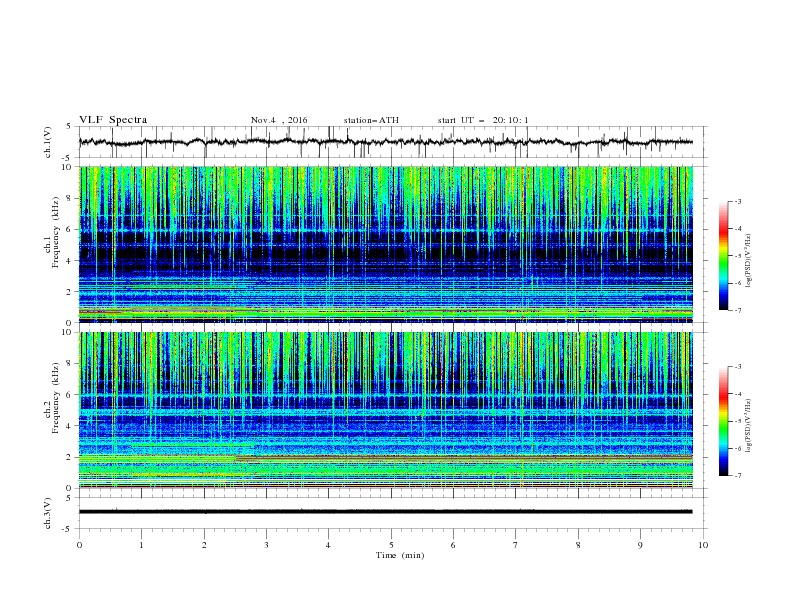Image resolution: width=792 pixels, height=612 pixels.
Task: Click the 'VLF Spectra' title text
Action: (113, 120)
